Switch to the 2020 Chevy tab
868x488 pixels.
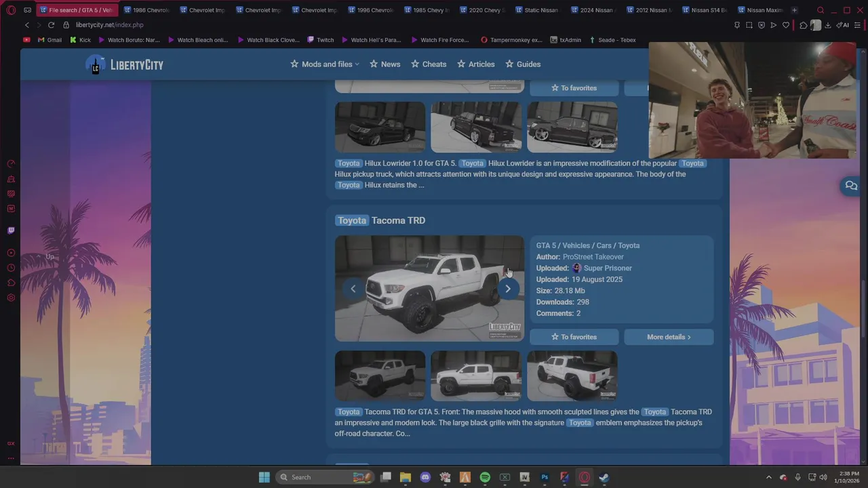pyautogui.click(x=482, y=10)
